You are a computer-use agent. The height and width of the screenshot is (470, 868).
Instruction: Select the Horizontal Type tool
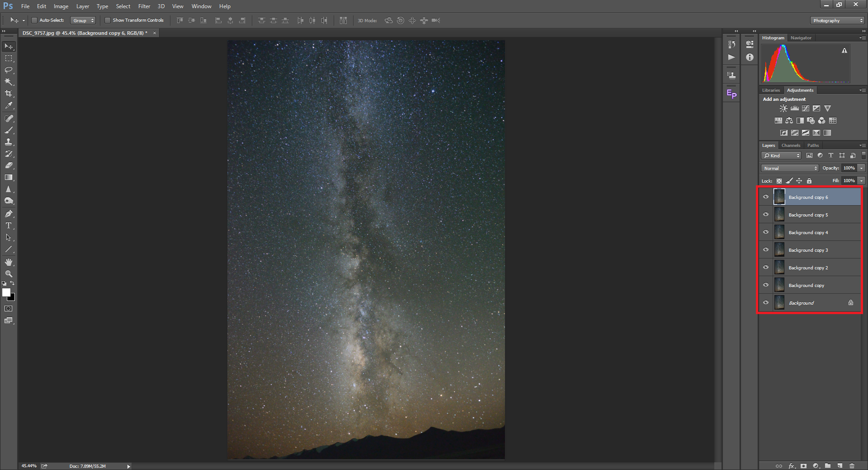coord(9,226)
